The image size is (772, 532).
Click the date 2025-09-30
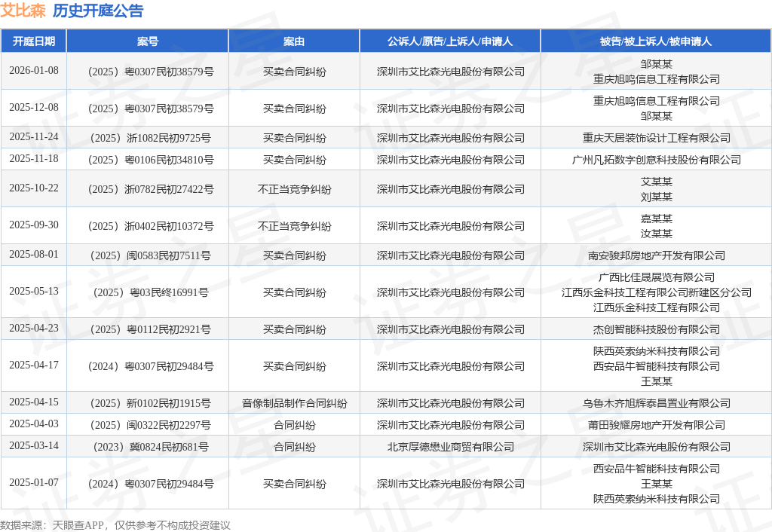tap(33, 225)
